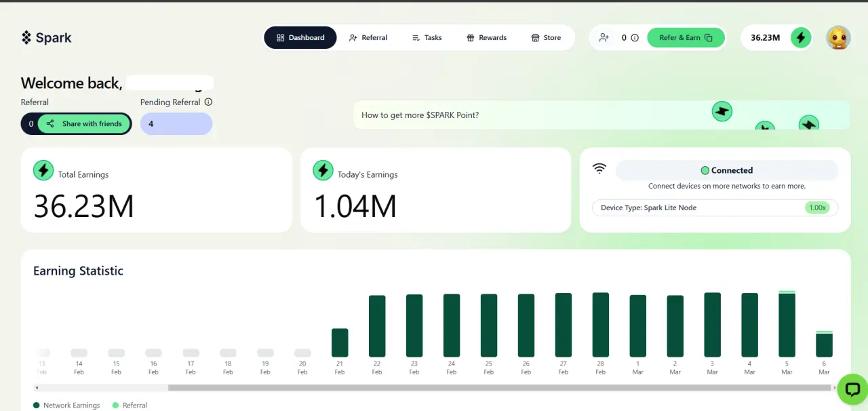Click the Spark logo
Image resolution: width=868 pixels, height=411 pixels.
point(46,37)
